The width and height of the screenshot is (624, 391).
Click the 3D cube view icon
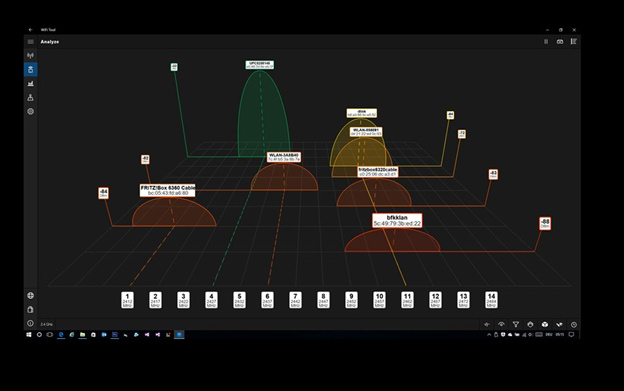[545, 325]
